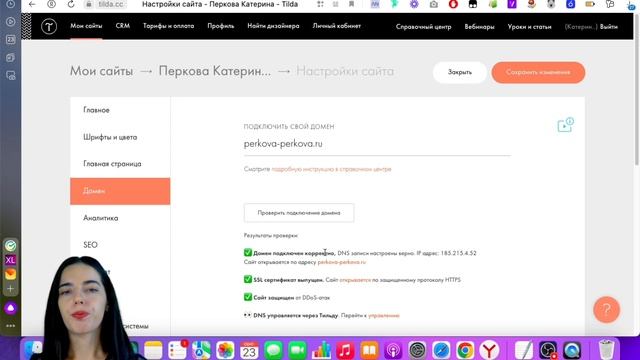Image resolution: width=640 pixels, height=360 pixels.
Task: Launch Yandex Browser from the Dock
Action: (489, 350)
